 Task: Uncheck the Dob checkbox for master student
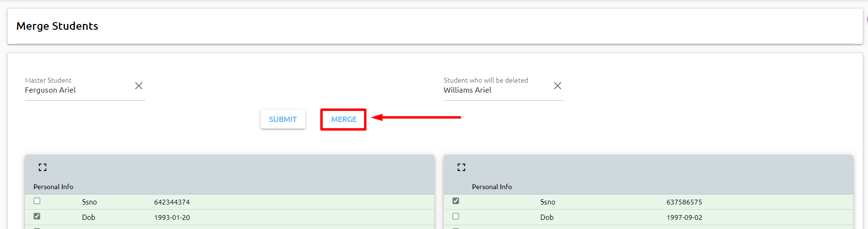[x=37, y=217]
